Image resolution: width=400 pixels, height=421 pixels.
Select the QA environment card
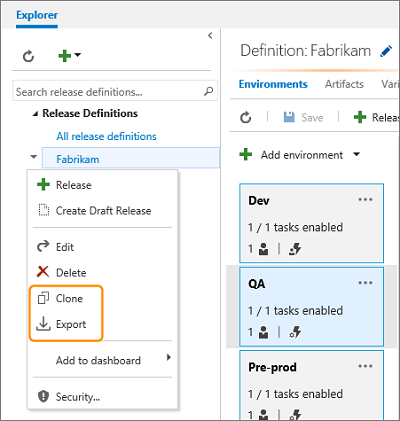311,306
